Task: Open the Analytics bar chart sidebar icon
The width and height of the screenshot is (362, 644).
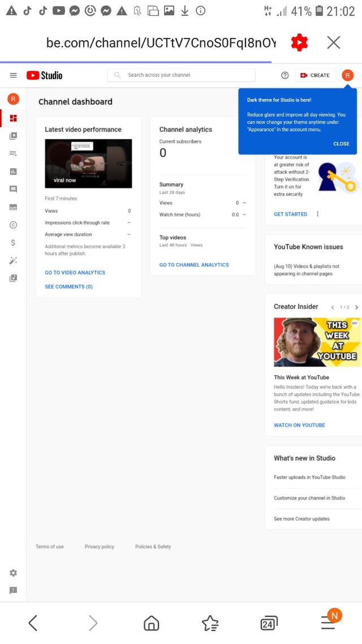Action: [13, 171]
